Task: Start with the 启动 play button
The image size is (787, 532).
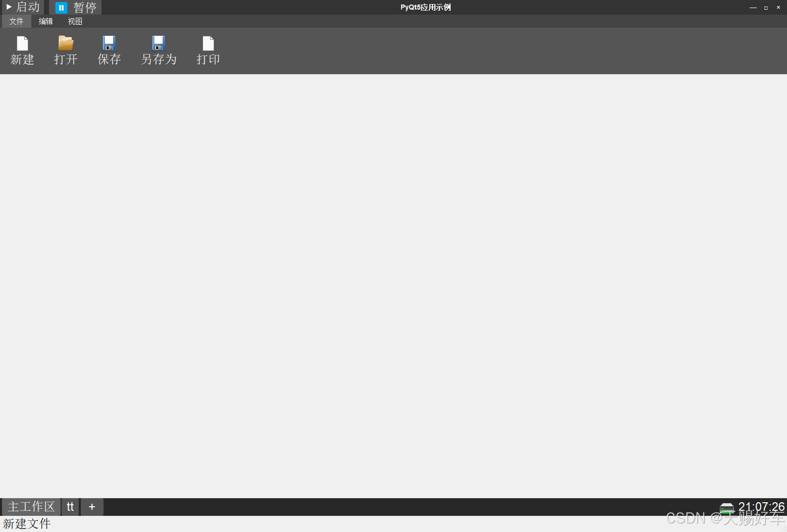Action: tap(23, 7)
